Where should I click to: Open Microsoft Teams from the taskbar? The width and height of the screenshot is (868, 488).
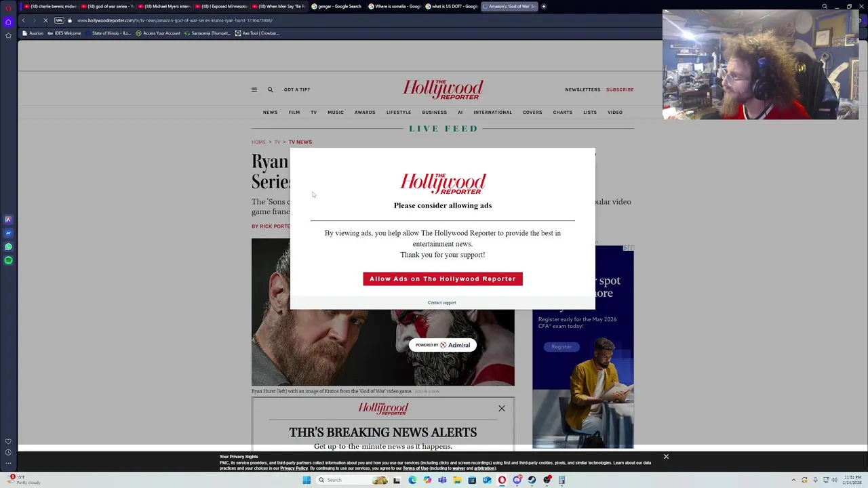click(x=442, y=480)
